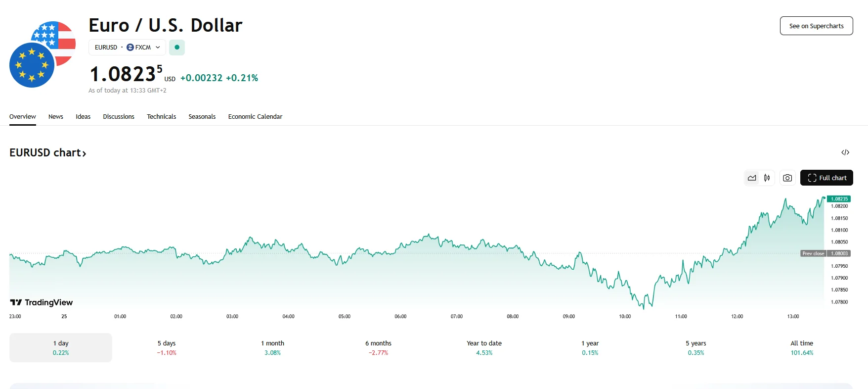Open the Economic Calendar tab
Screen dimensions: 868x389
point(255,117)
